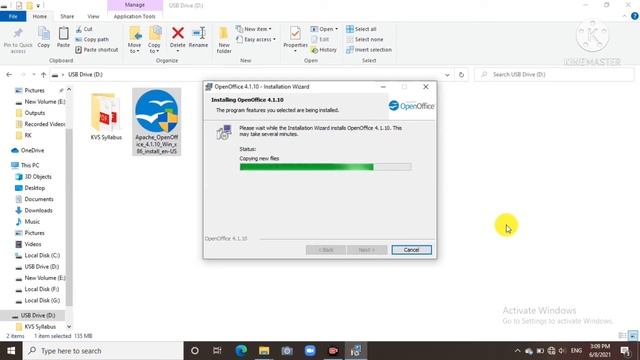Click the History command
Screen dimensions: 640x360
pyautogui.click(x=324, y=50)
